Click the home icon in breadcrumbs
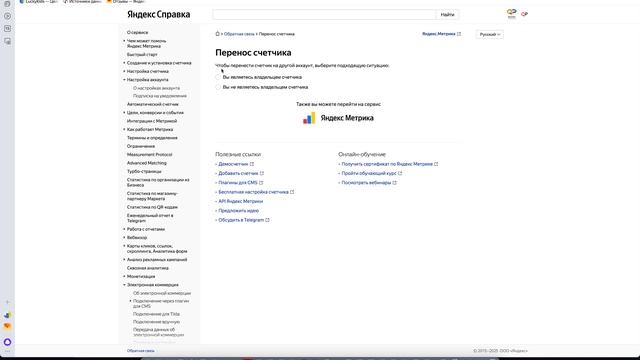 pos(217,34)
